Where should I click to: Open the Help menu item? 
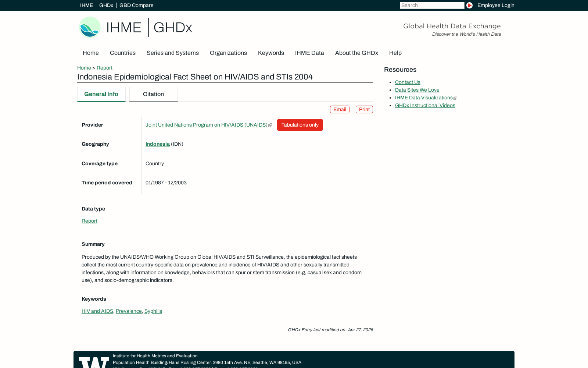395,53
